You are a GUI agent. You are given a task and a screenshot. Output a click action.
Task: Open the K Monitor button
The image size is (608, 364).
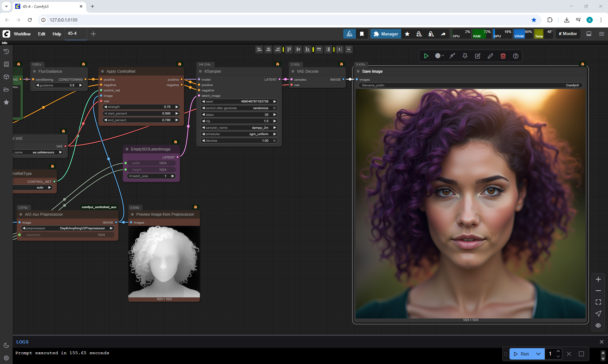point(568,34)
